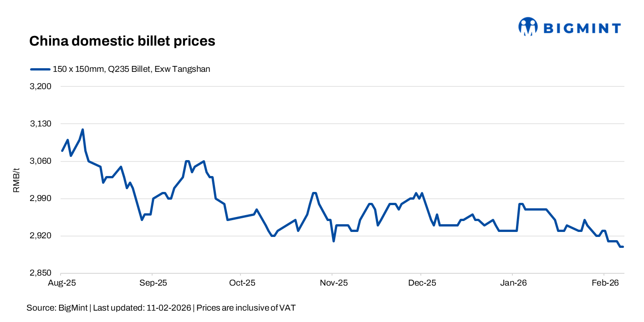Toggle the Q235 Billet Exw Tangshan legend label
The width and height of the screenshot is (644, 322).
[x=131, y=69]
